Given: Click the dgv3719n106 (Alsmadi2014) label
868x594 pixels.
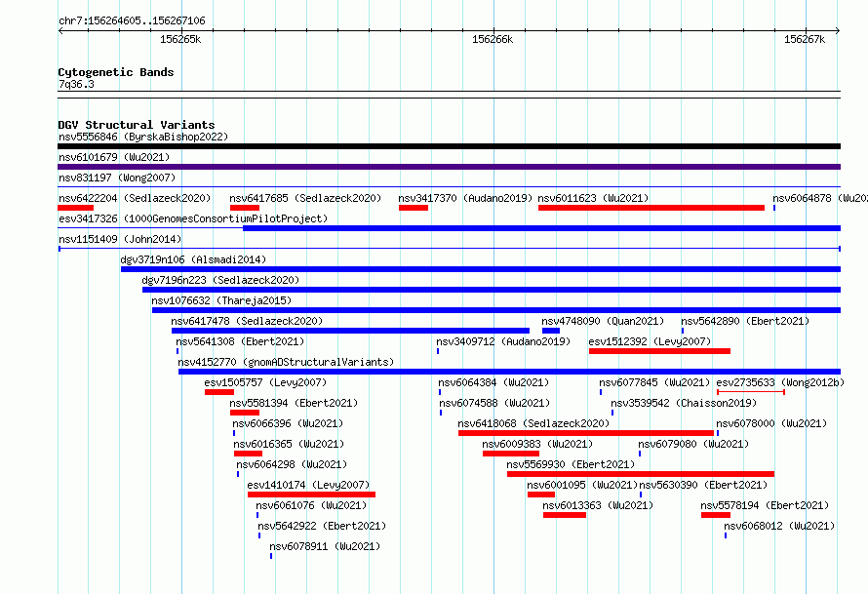Looking at the screenshot, I should coord(193,259).
